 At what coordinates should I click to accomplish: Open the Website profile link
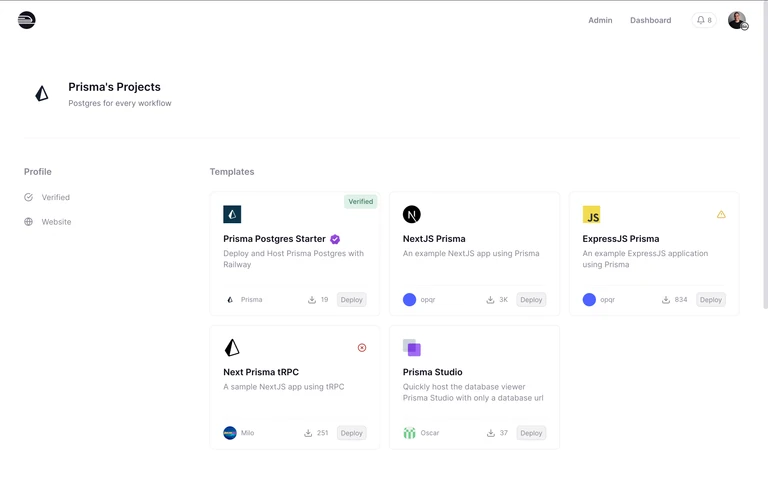pos(56,221)
